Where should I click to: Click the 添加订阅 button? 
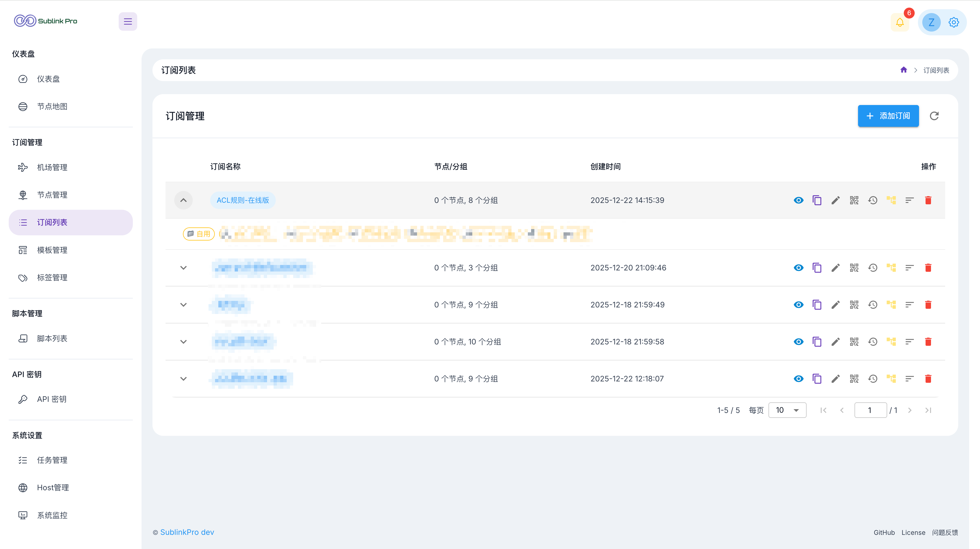888,116
